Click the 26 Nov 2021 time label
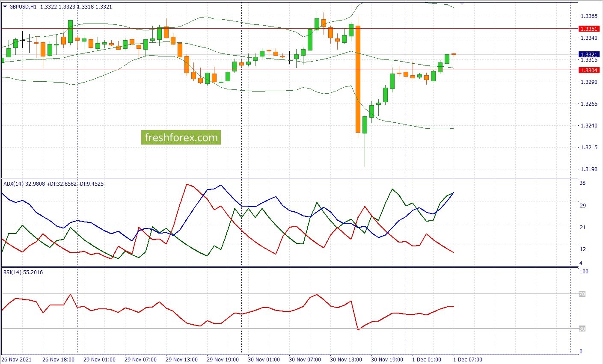The width and height of the screenshot is (603, 364). click(17, 360)
